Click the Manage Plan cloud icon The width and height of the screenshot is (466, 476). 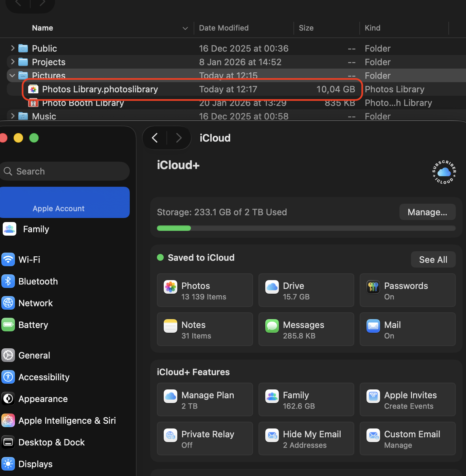[x=171, y=397]
